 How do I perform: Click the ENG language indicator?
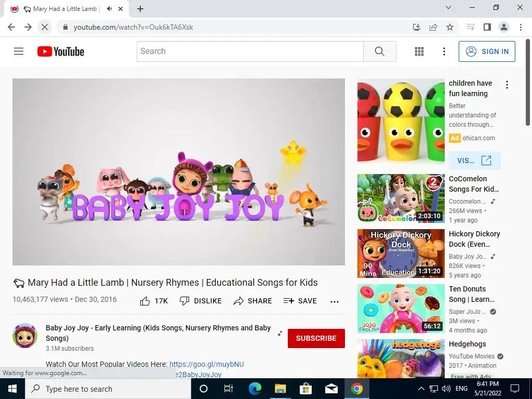point(461,389)
